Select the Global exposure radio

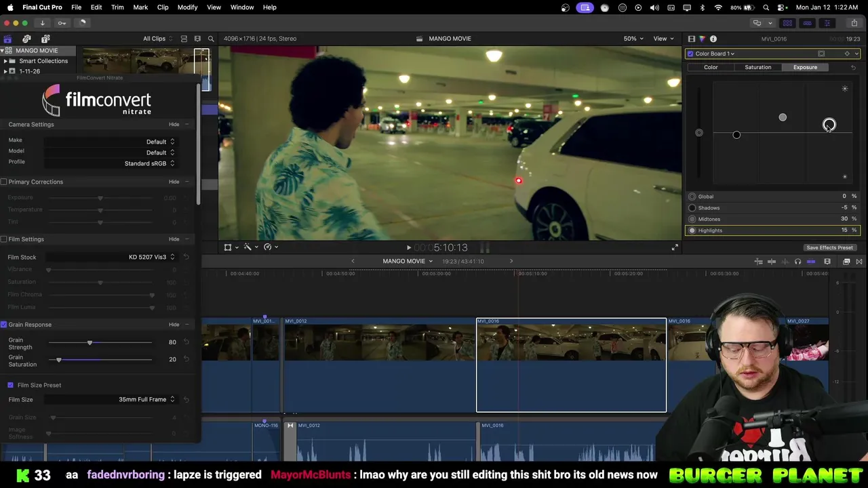pos(692,197)
